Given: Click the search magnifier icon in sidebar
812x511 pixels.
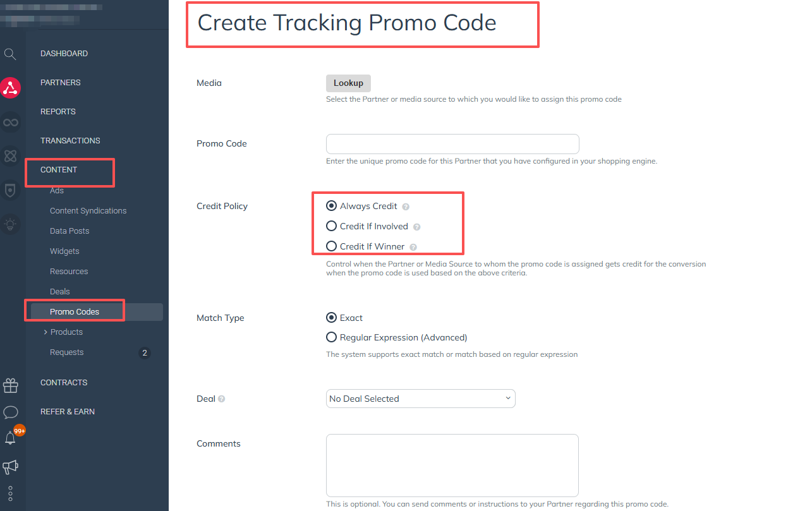Looking at the screenshot, I should [x=10, y=54].
